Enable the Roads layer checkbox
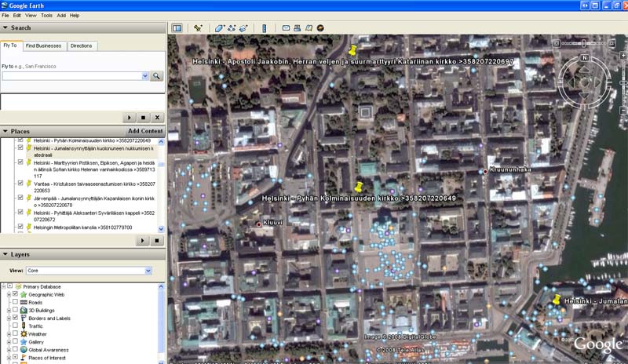 click(15, 302)
